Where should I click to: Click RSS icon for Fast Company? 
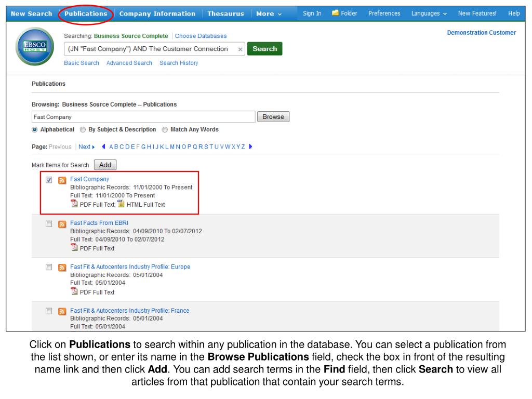[x=62, y=180]
